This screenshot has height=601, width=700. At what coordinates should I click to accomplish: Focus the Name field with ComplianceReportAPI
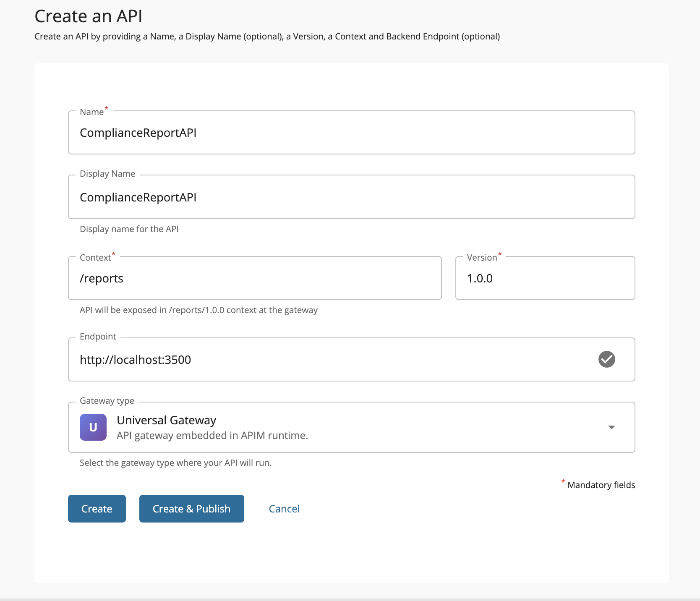[351, 133]
